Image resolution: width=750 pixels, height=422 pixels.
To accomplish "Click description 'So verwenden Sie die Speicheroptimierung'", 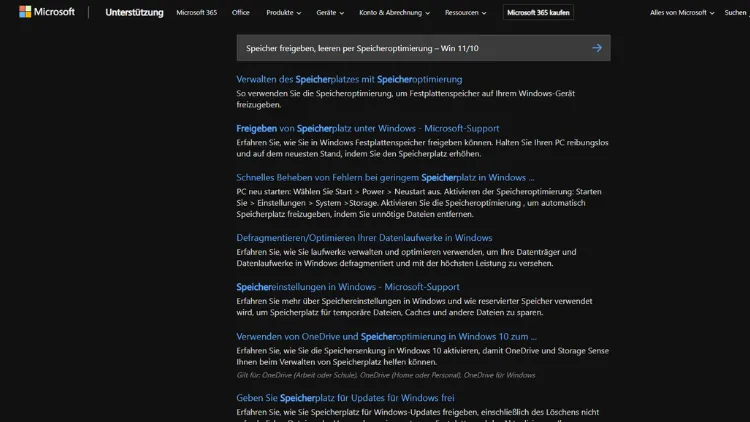I will [x=406, y=99].
